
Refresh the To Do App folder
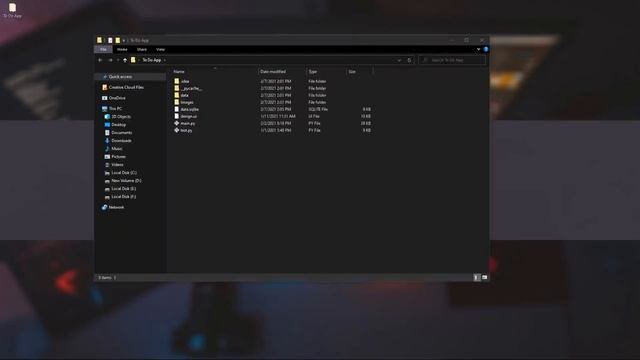tap(409, 60)
